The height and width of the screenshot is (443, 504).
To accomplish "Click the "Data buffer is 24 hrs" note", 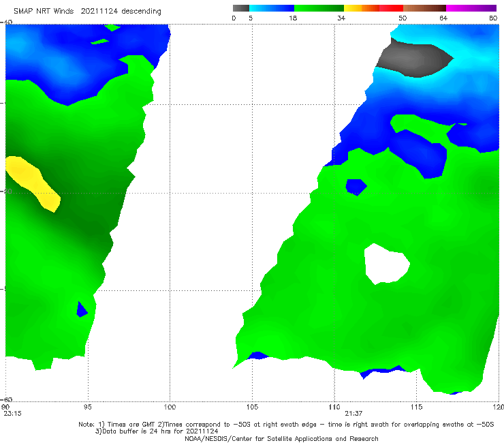I will tap(157, 431).
